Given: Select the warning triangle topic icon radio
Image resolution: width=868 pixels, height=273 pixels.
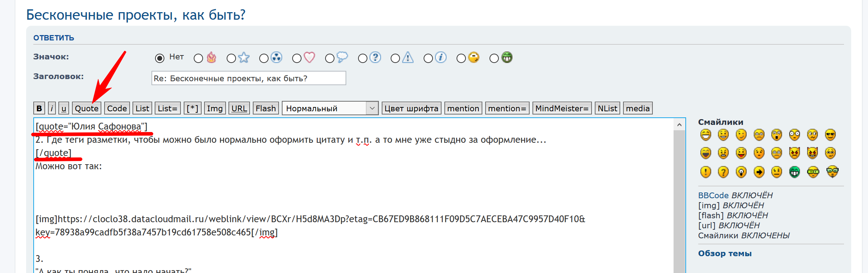Looking at the screenshot, I should pos(395,58).
